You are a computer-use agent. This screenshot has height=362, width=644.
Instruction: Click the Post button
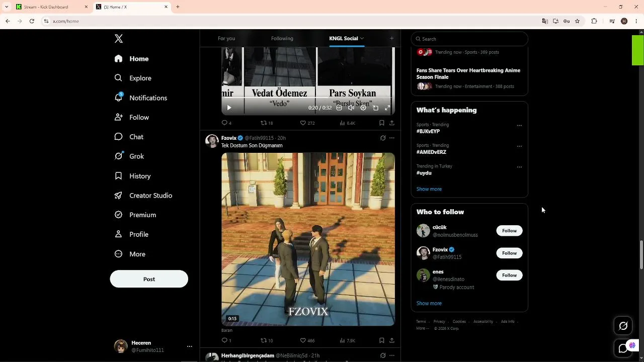[149, 279]
